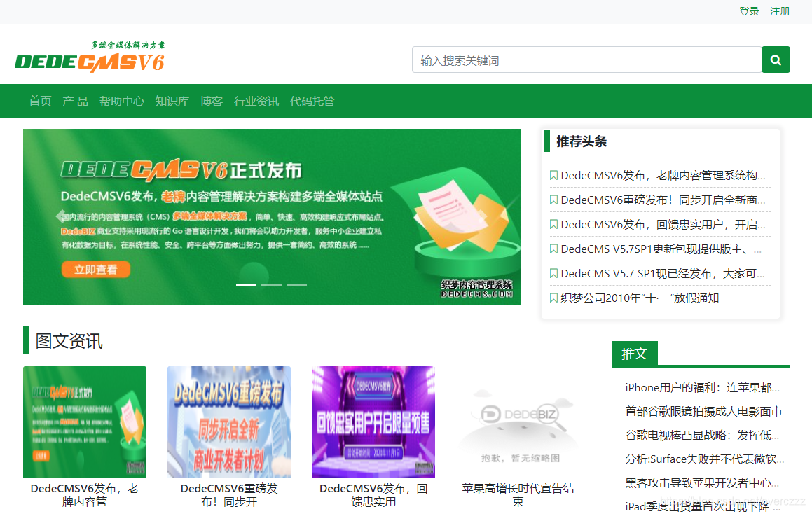Open article iPhone用户的福利：连苹果都
812x514 pixels.
click(x=702, y=388)
